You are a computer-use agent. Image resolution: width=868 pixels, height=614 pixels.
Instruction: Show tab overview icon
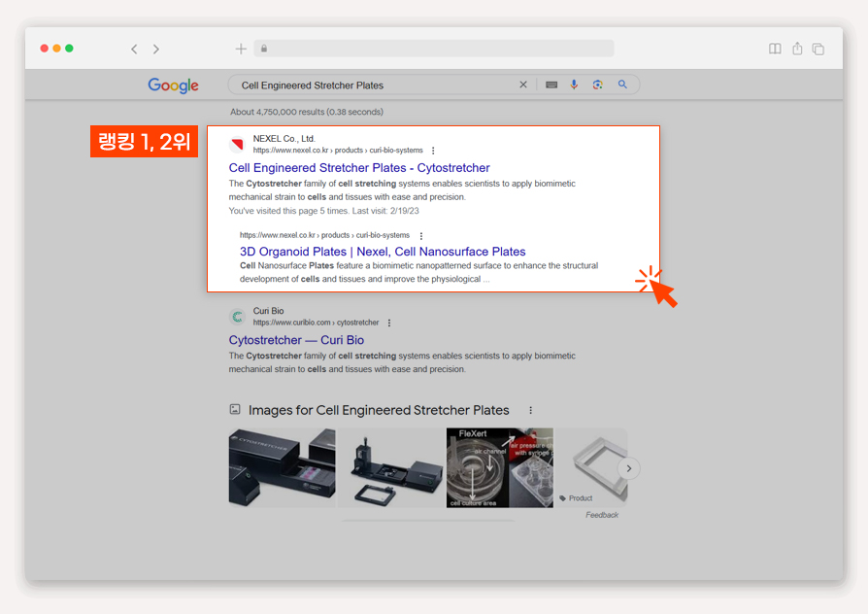coord(818,49)
